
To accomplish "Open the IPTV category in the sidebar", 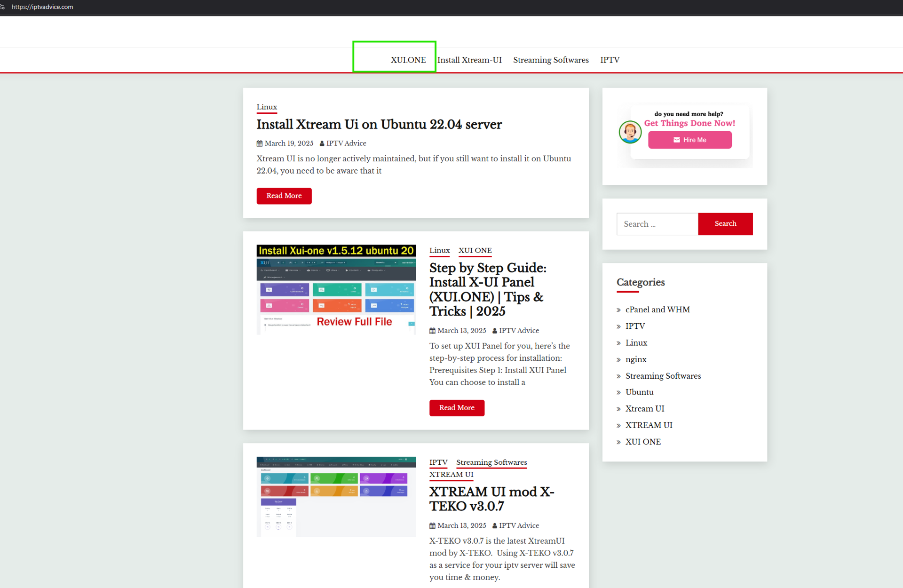I will [x=635, y=326].
